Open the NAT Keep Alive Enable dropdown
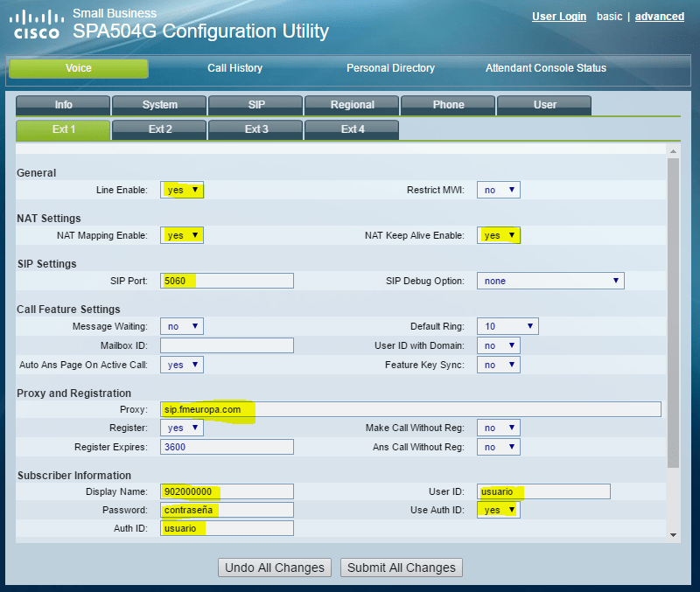Viewport: 700px width, 592px height. pos(499,235)
